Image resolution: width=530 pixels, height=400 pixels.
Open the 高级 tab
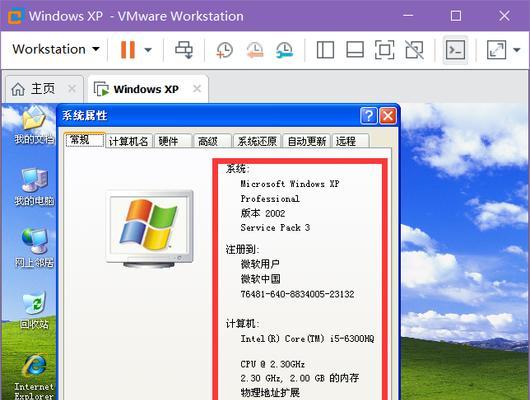pyautogui.click(x=212, y=141)
